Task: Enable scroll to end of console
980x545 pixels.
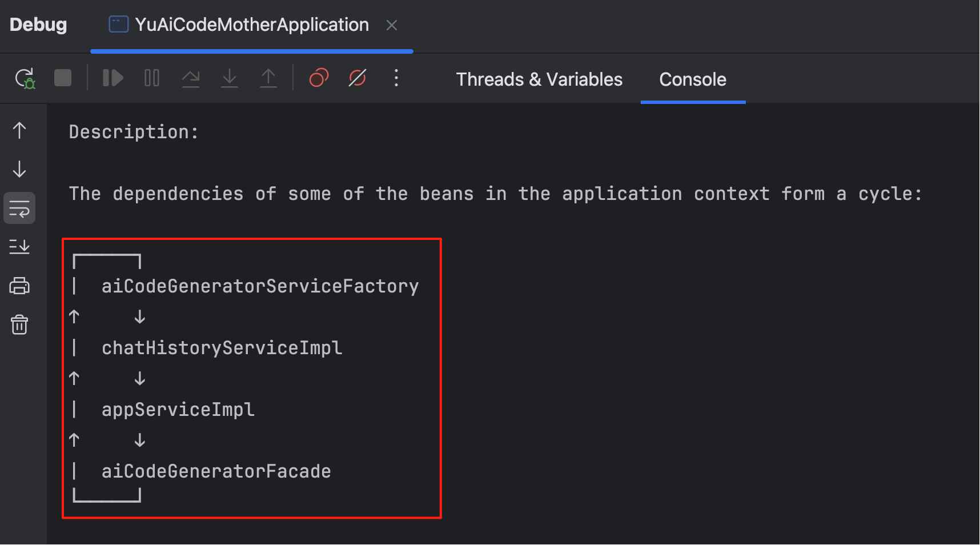Action: tap(19, 247)
